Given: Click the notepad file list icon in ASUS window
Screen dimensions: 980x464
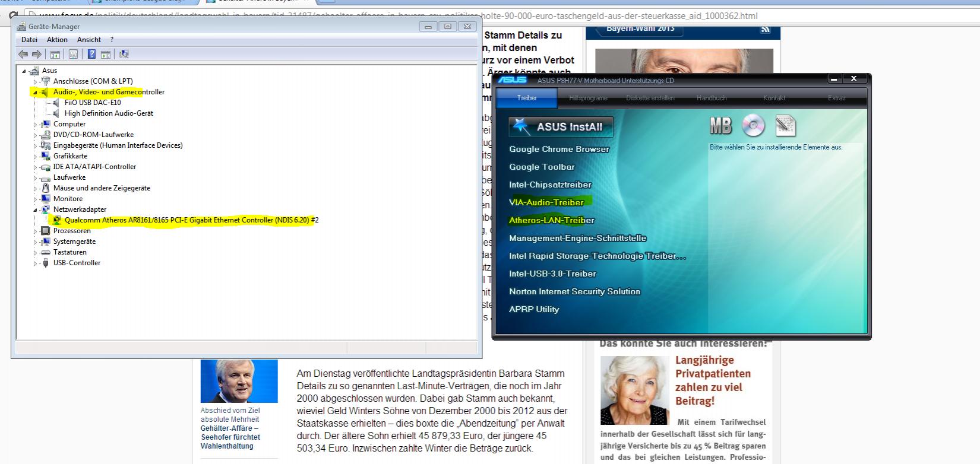Looking at the screenshot, I should tap(785, 125).
